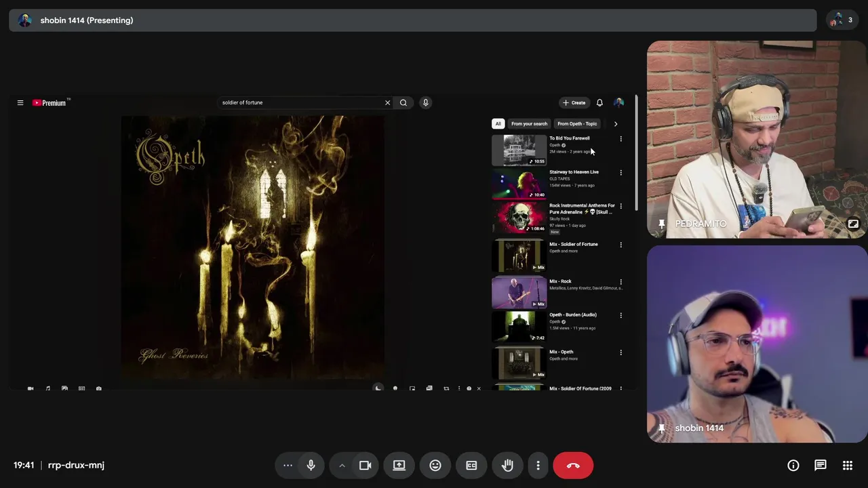Open the YouTube account avatar menu
Image resolution: width=868 pixels, height=488 pixels.
tap(618, 103)
